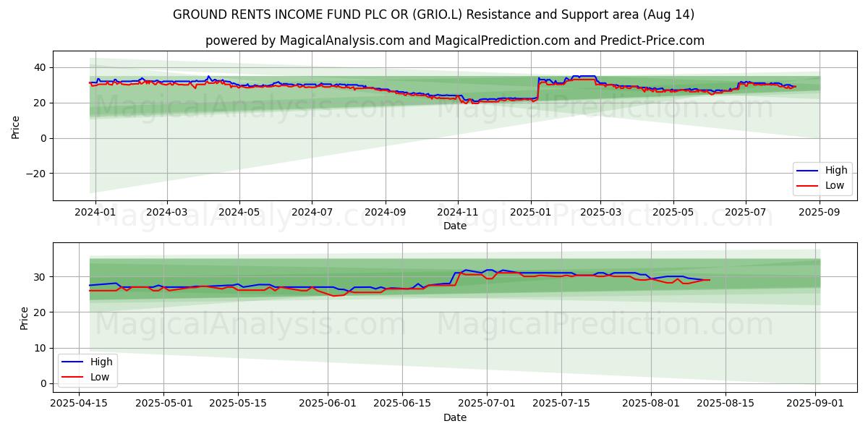The image size is (868, 434).
Task: Click the bottom chart x-axis label '2025-04-15'
Action: click(79, 404)
